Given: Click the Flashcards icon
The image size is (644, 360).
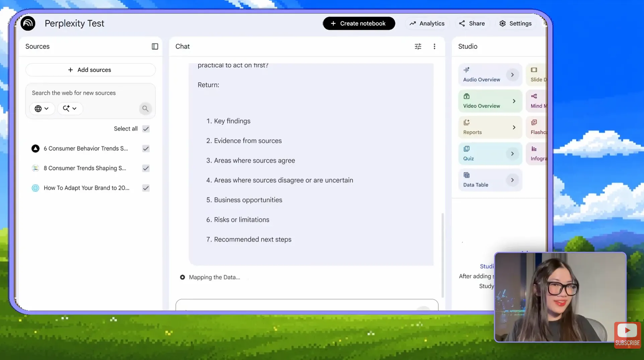Looking at the screenshot, I should click(534, 122).
